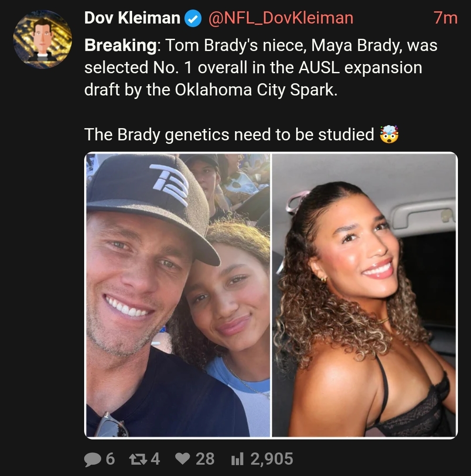Click the exploding head emoji
The width and height of the screenshot is (471, 476).
tap(389, 135)
